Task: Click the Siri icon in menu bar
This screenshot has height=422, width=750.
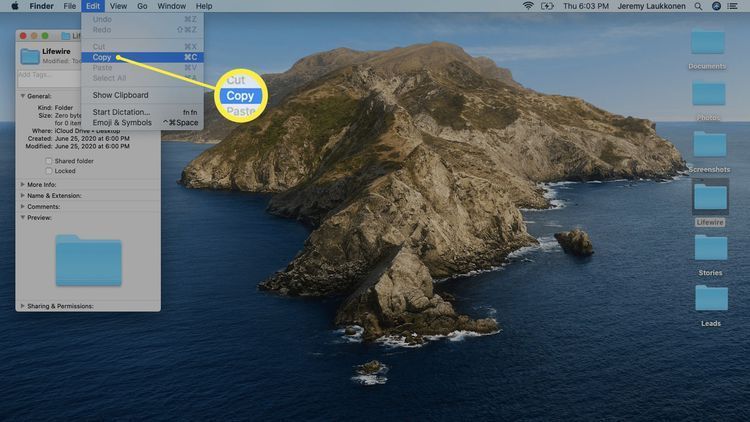Action: (x=716, y=6)
